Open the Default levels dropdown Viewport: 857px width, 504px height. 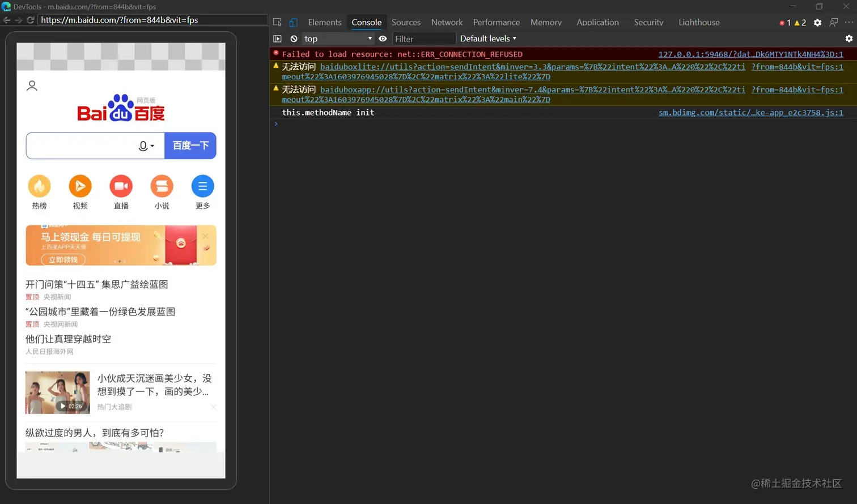[488, 39]
